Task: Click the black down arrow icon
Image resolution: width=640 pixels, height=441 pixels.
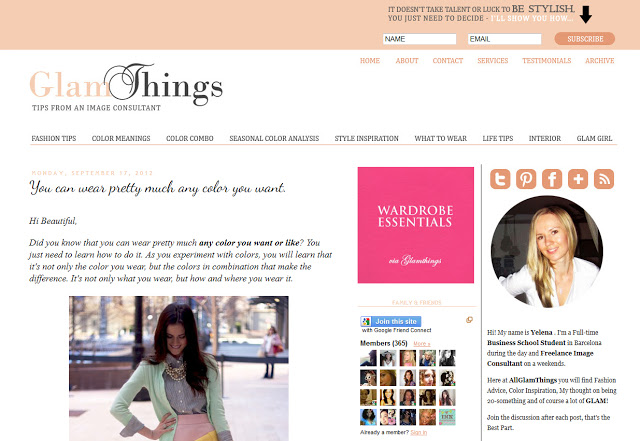Action: pos(586,14)
